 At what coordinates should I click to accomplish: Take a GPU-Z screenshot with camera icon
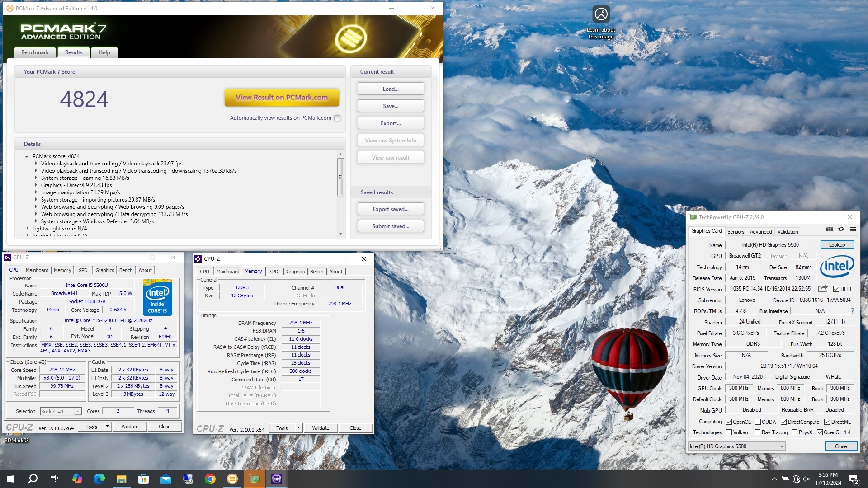click(x=829, y=230)
